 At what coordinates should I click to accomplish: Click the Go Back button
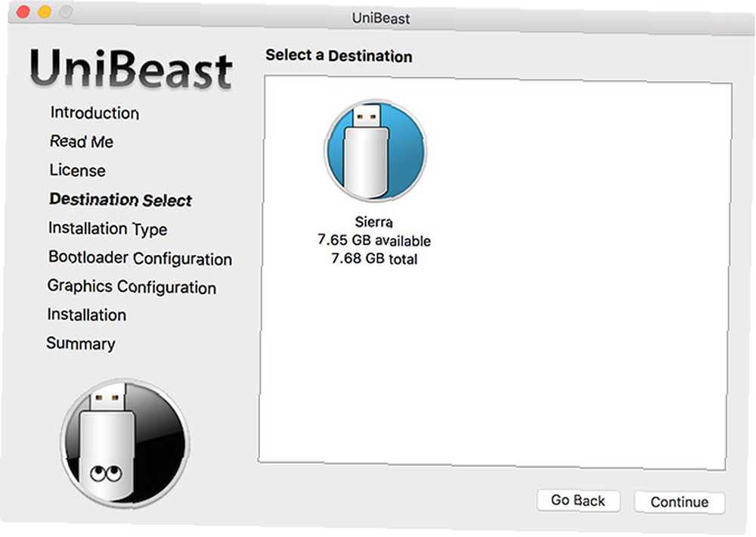578,501
